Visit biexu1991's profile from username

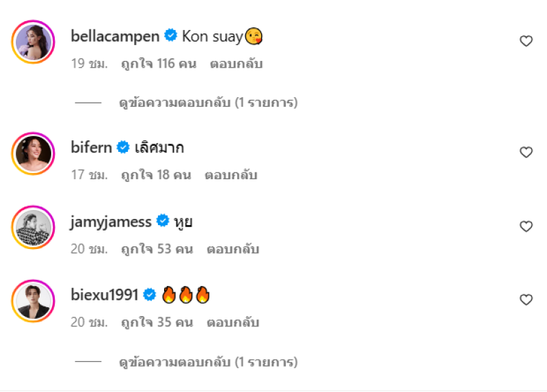point(105,295)
